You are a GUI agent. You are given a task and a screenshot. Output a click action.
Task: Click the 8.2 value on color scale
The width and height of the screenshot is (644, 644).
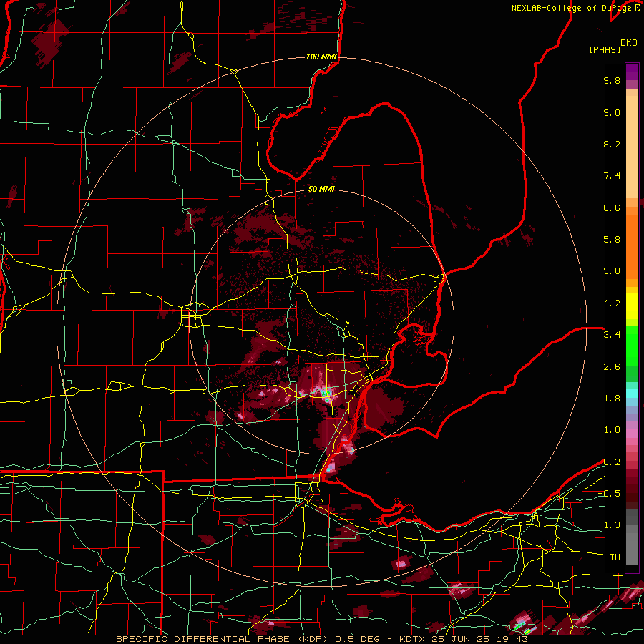(x=612, y=144)
